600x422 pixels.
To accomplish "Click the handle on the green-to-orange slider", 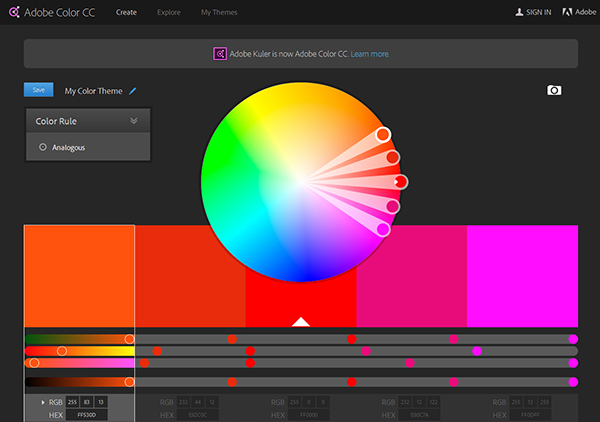I will coord(129,339).
